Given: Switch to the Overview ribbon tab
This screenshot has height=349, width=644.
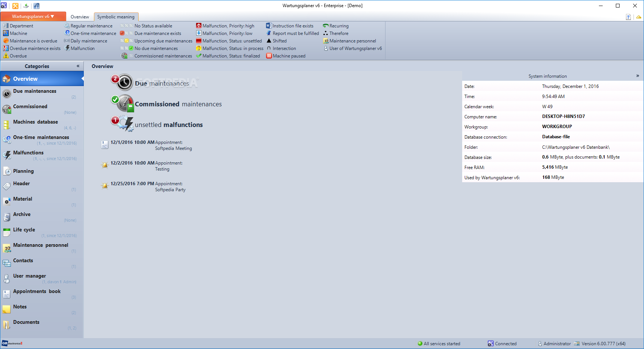Looking at the screenshot, I should tap(80, 17).
